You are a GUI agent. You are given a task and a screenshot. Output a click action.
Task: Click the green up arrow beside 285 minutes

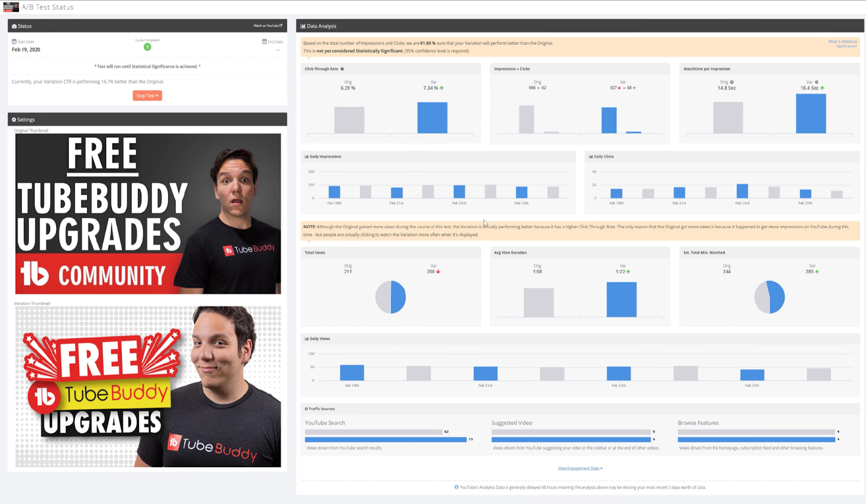[x=817, y=271]
